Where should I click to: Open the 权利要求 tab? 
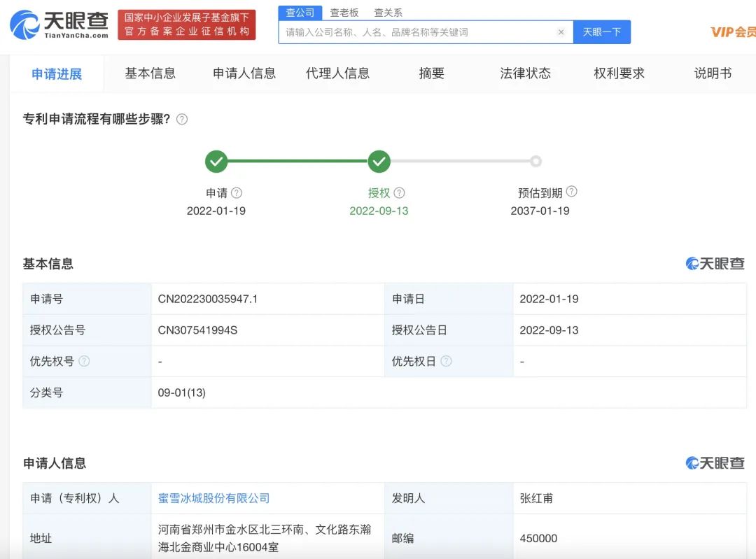(619, 73)
